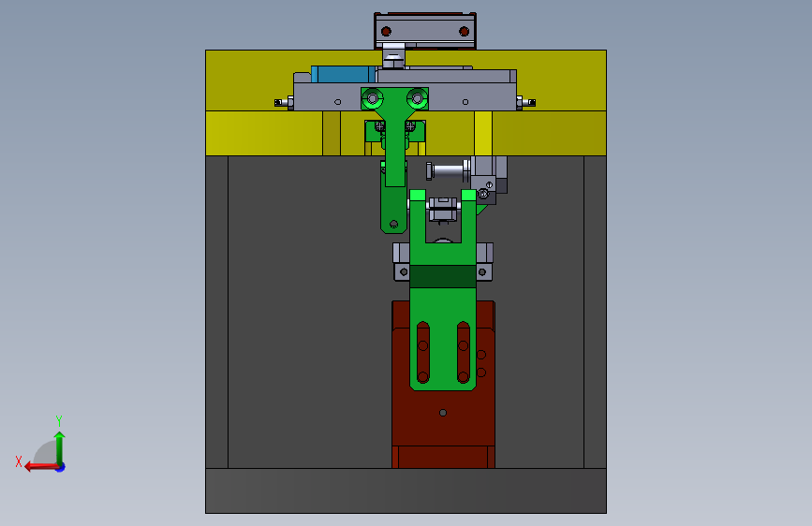Select the right red bolt on top block
The image size is (812, 526).
point(464,32)
